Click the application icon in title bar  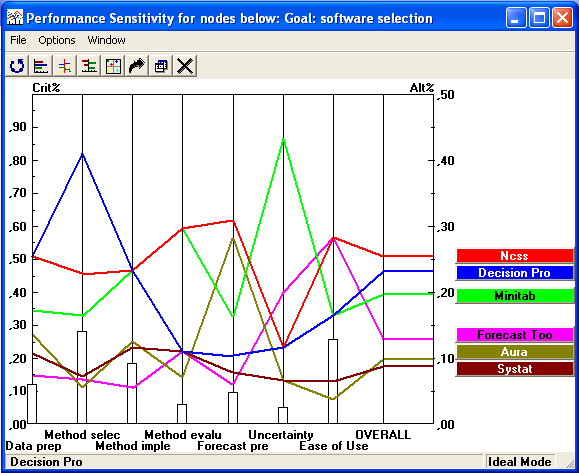[x=15, y=18]
